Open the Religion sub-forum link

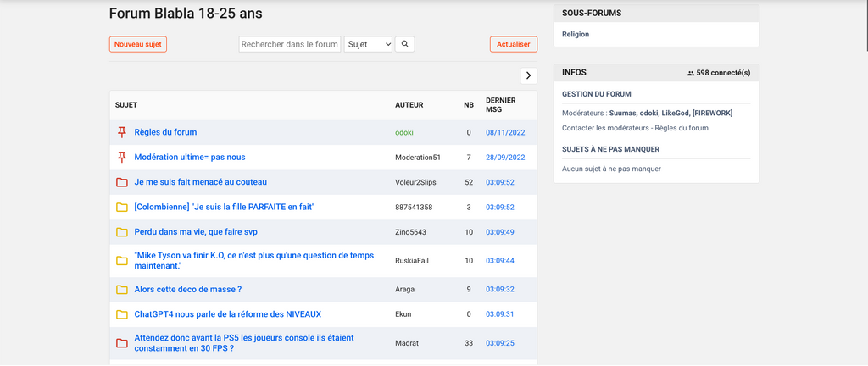(x=576, y=34)
